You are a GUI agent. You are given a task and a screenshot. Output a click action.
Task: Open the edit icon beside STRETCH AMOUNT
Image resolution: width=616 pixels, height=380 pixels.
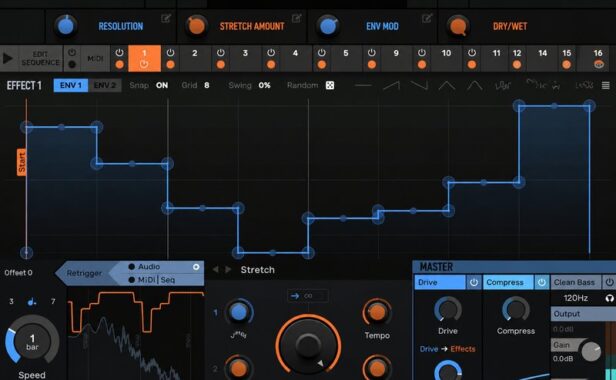[x=297, y=18]
